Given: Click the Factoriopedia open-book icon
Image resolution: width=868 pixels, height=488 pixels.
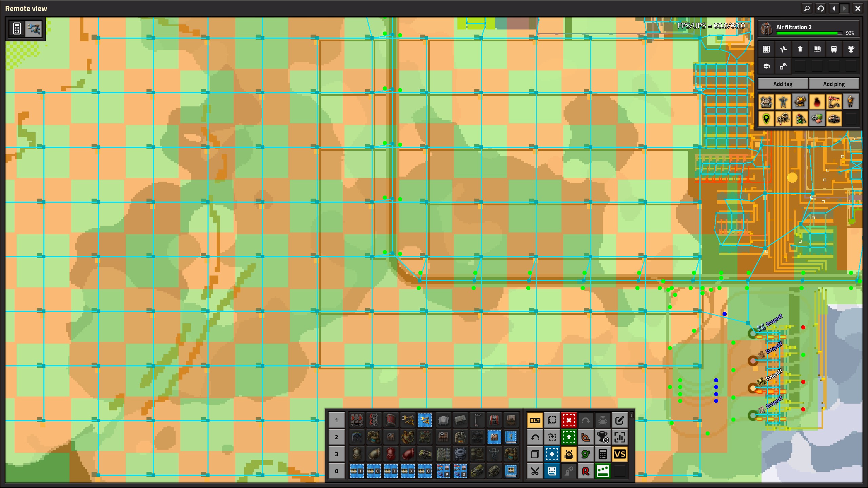Looking at the screenshot, I should pyautogui.click(x=817, y=49).
